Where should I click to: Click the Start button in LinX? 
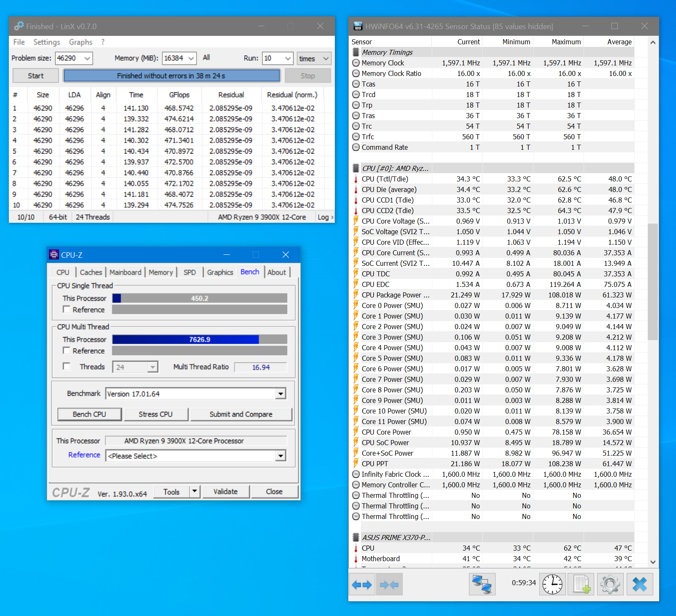[36, 76]
